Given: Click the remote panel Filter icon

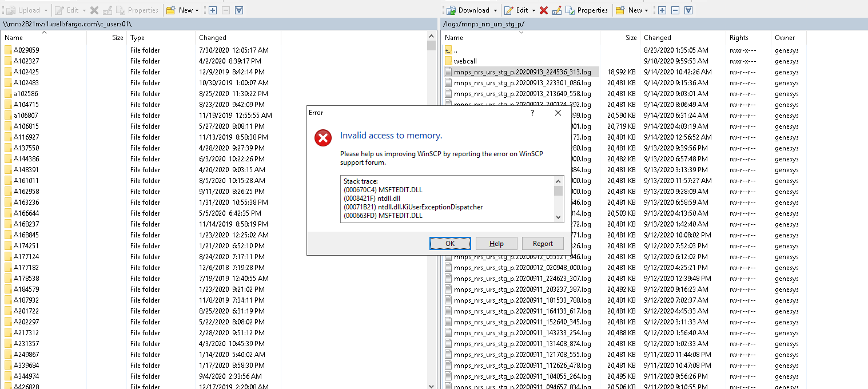Looking at the screenshot, I should click(x=688, y=10).
